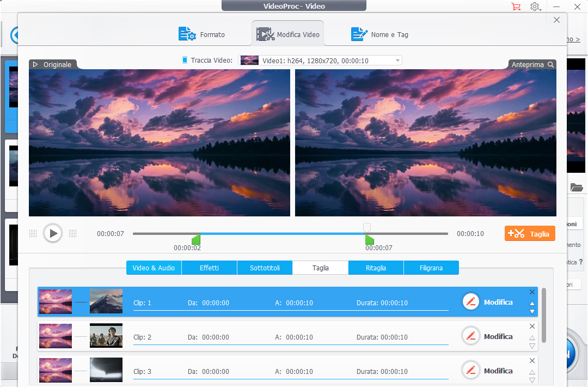Select the Effetti editing tab
This screenshot has height=387, width=588.
209,268
